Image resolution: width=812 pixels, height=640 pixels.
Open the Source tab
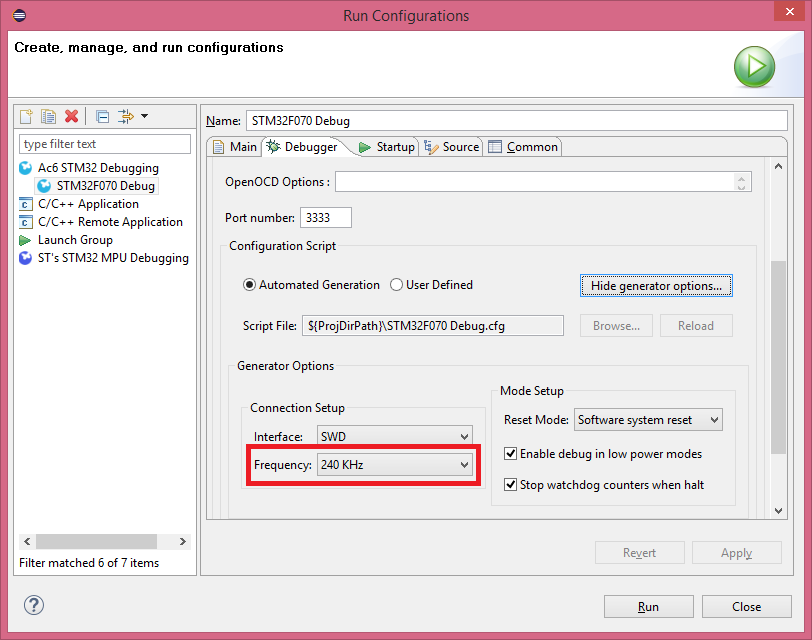pyautogui.click(x=452, y=147)
